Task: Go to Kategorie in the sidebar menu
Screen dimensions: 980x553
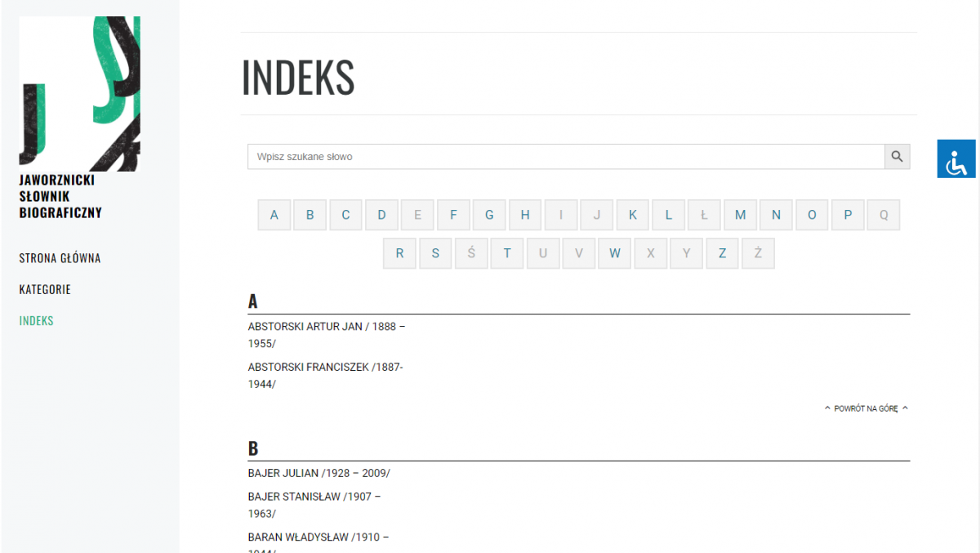Action: (45, 289)
